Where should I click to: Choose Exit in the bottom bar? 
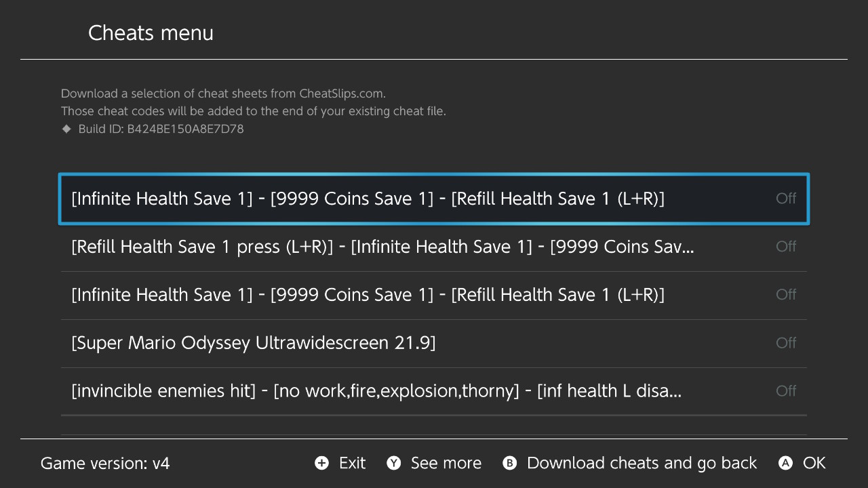[x=352, y=463]
